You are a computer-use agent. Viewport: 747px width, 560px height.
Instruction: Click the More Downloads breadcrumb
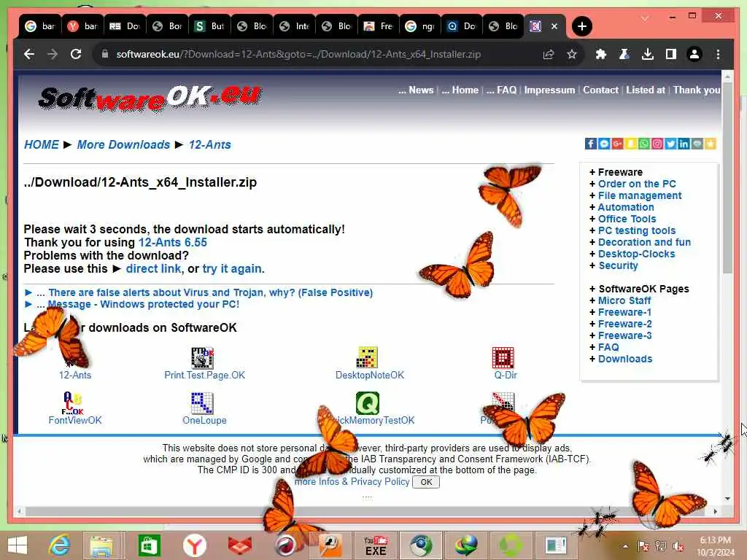pyautogui.click(x=123, y=145)
